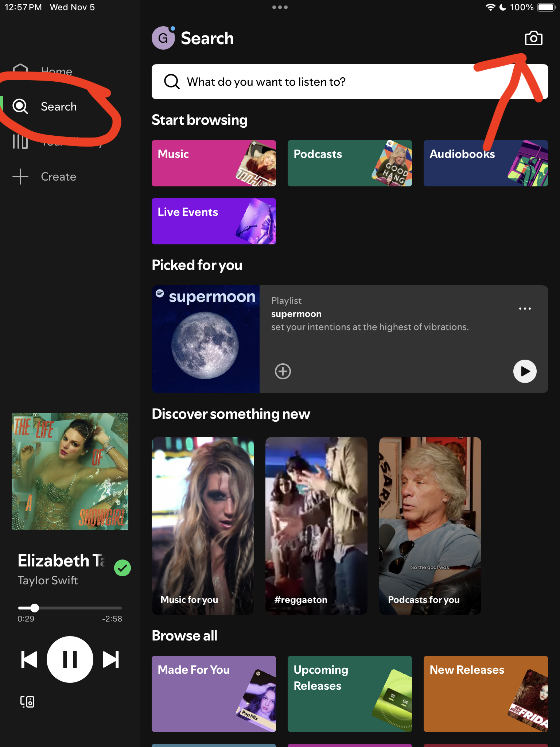Open the connect to device icon

pos(27,701)
